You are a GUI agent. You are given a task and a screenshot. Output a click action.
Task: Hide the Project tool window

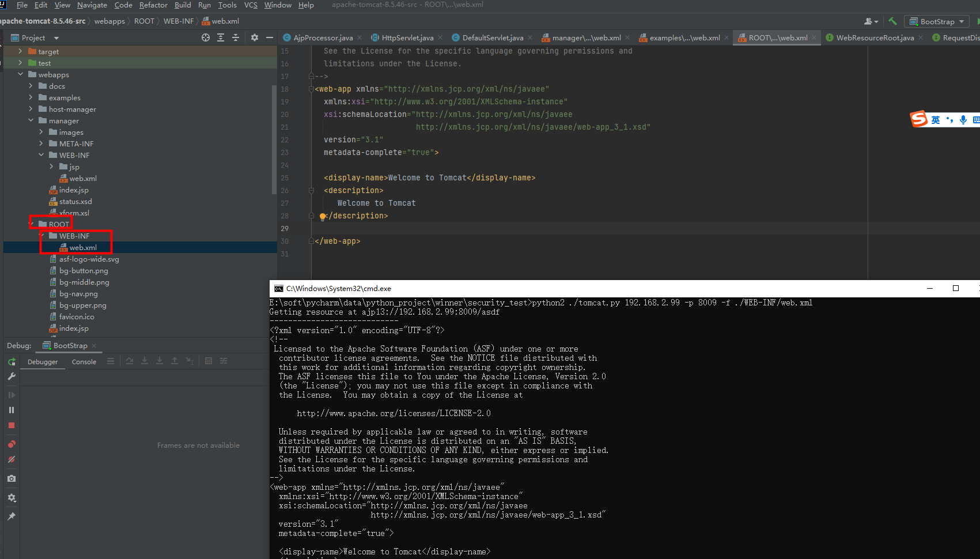(x=270, y=37)
